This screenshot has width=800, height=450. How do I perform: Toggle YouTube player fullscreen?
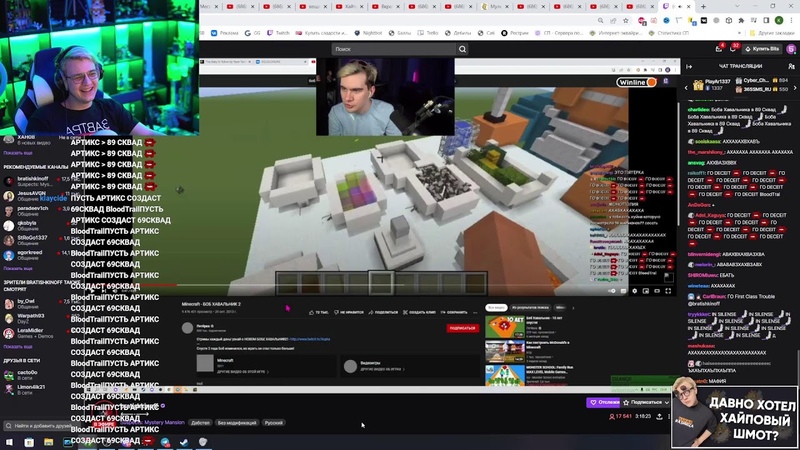click(668, 291)
